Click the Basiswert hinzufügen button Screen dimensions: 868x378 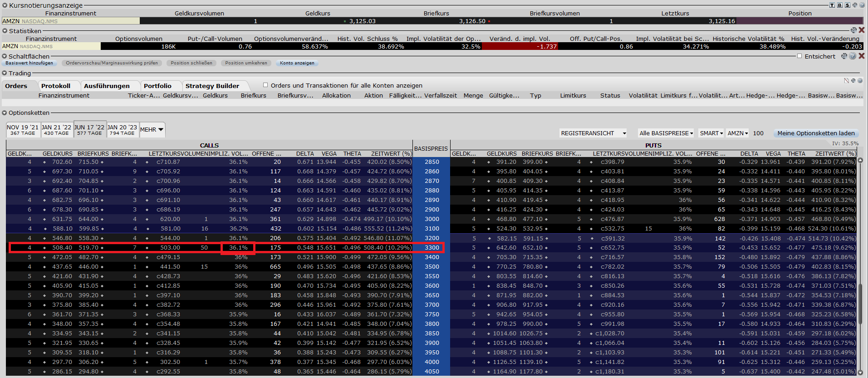tap(29, 63)
